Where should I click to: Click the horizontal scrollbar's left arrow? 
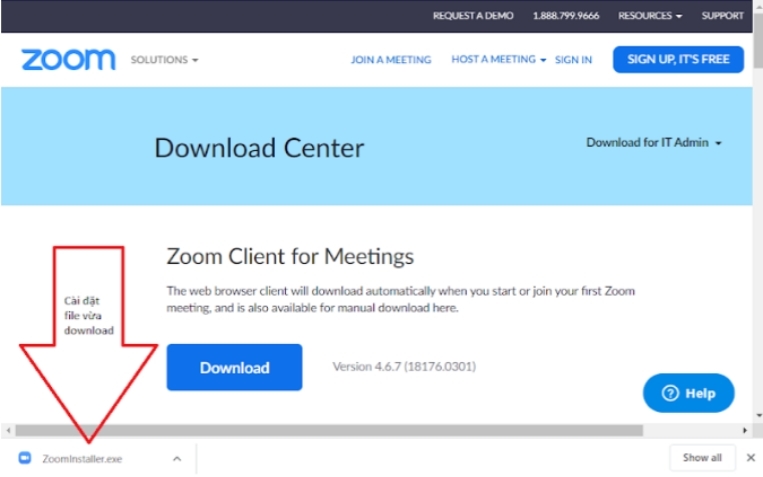[8, 431]
